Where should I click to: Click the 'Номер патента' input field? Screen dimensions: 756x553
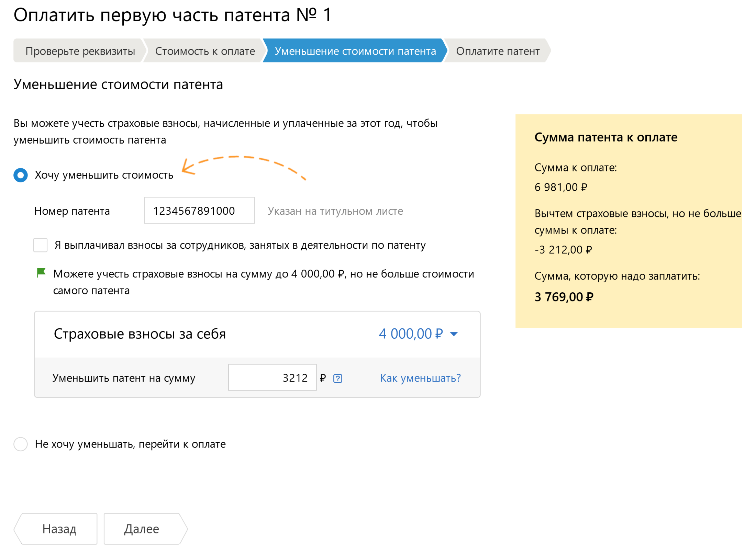[x=199, y=210]
